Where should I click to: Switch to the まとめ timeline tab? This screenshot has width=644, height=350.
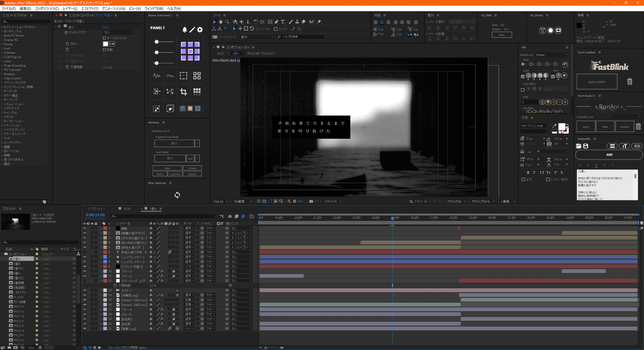(127, 208)
